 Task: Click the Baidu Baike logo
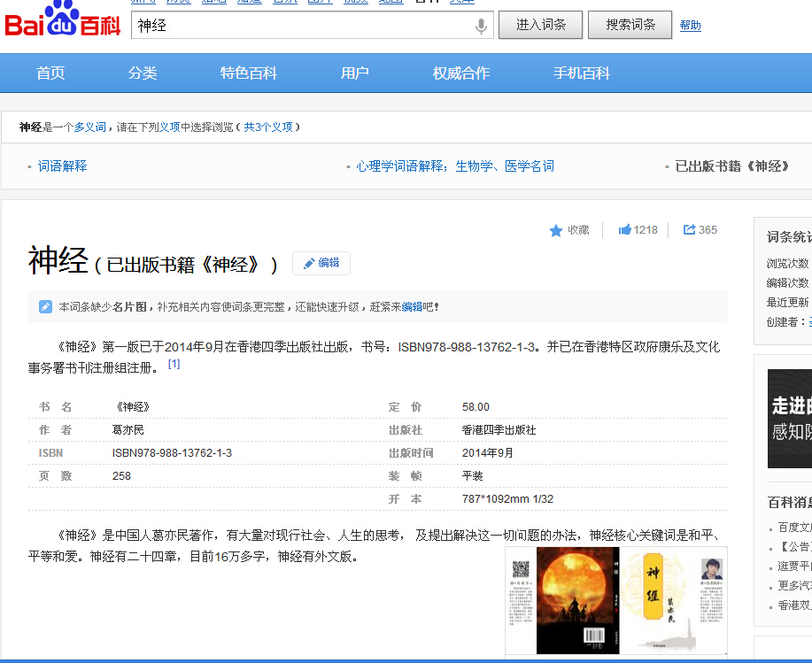click(x=62, y=22)
